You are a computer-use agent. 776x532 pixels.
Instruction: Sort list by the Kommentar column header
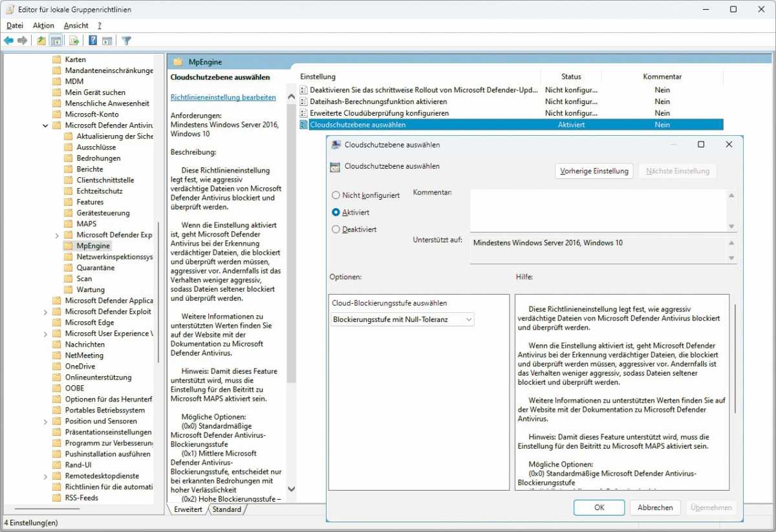point(662,76)
